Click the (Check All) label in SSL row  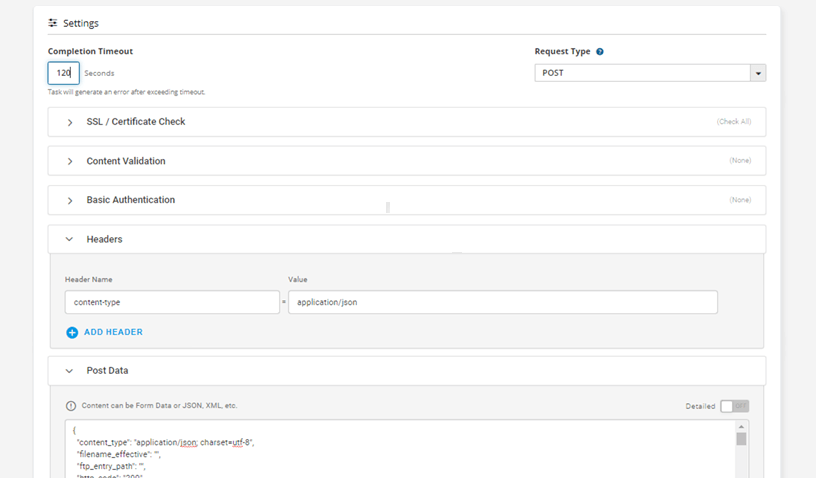pyautogui.click(x=733, y=122)
